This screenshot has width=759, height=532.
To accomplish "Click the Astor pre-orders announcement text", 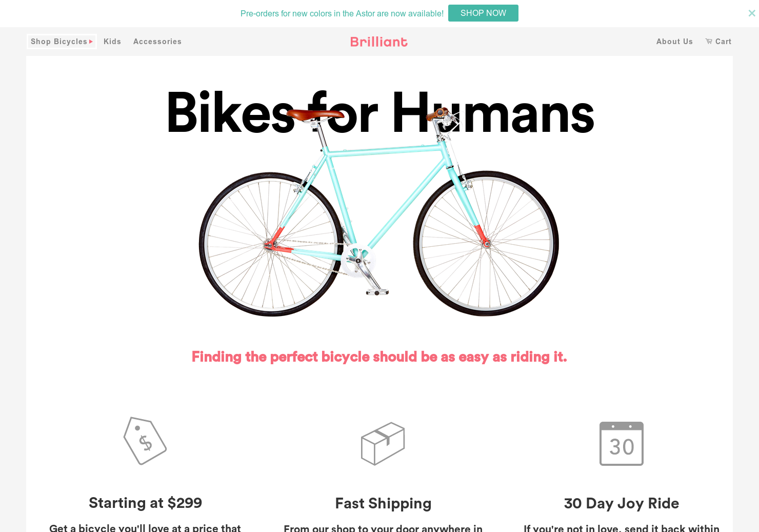I will (342, 13).
